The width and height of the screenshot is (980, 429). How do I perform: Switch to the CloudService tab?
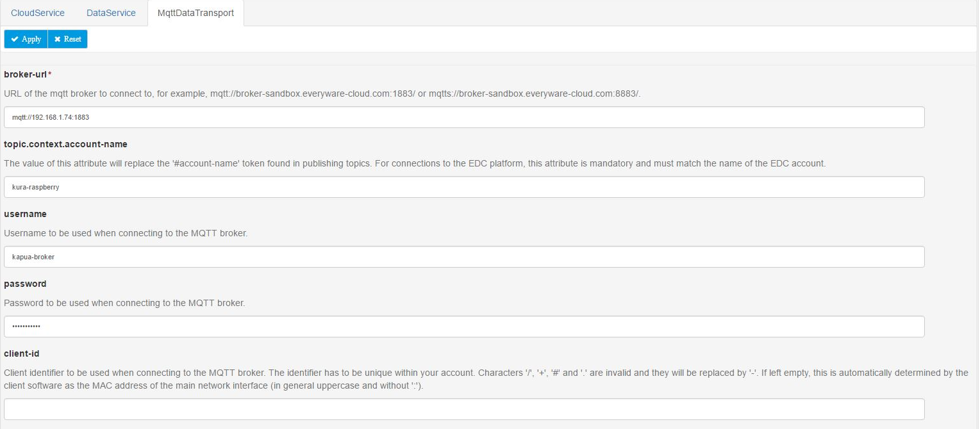(x=38, y=13)
